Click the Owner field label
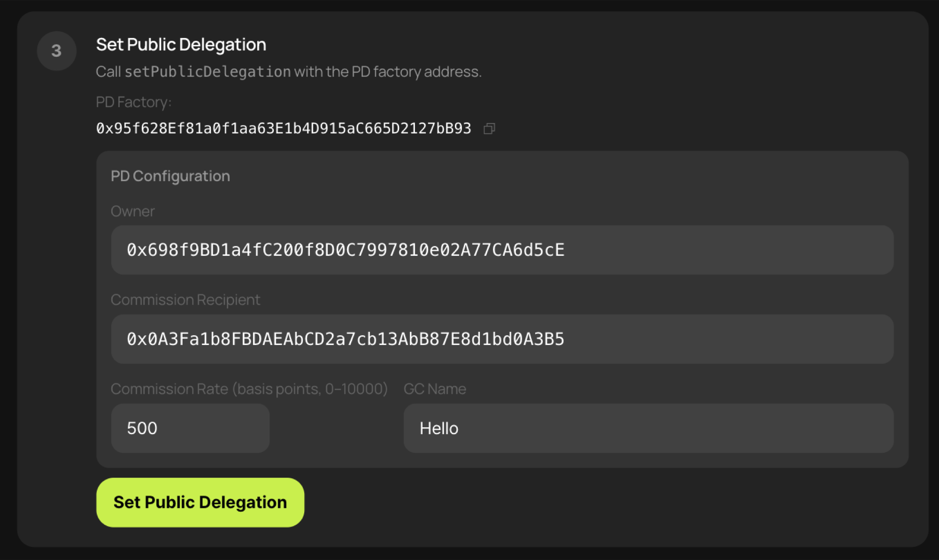 pyautogui.click(x=132, y=211)
